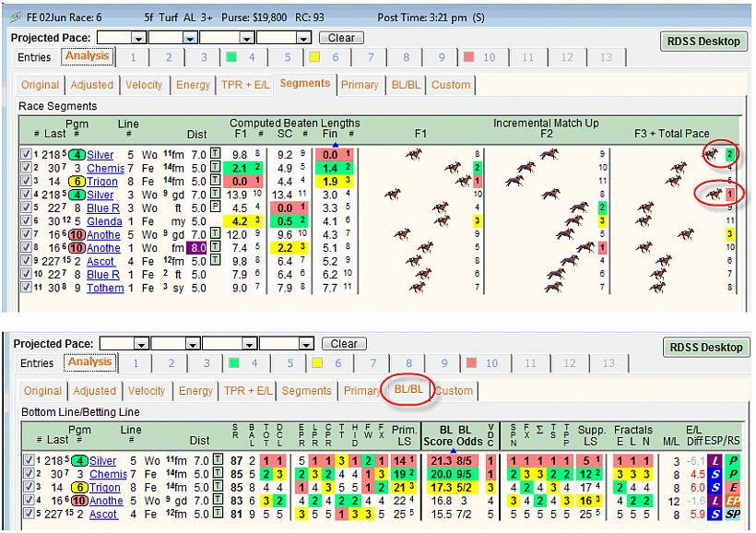Click the F3 horse icon in row 7 Anothe
This screenshot has width=756, height=533.
[685, 234]
